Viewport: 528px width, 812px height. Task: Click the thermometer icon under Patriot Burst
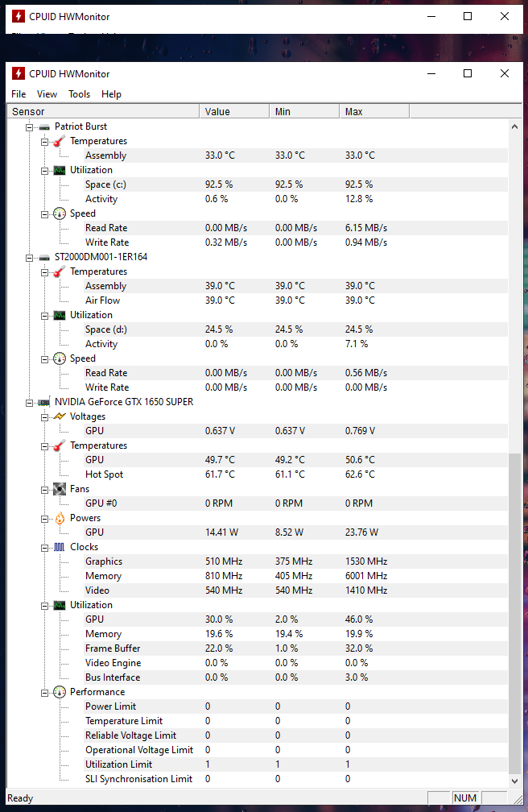click(x=59, y=141)
